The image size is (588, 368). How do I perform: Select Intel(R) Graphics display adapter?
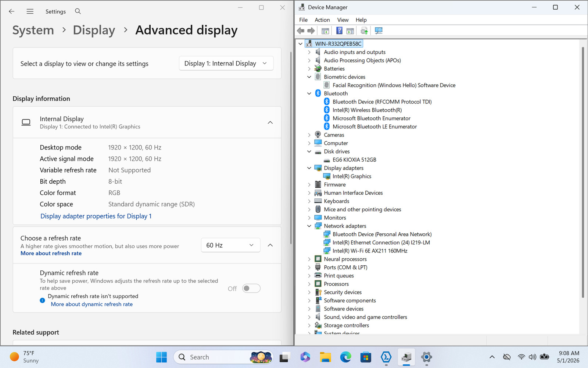352,176
